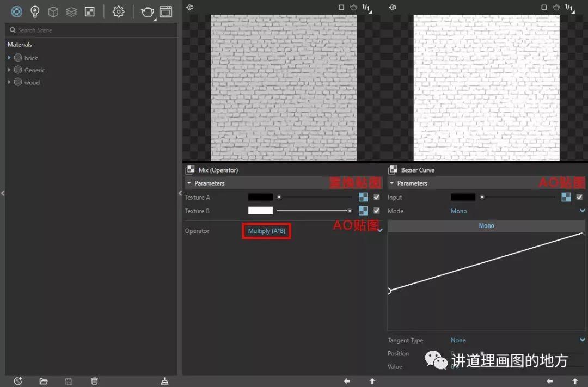588x387 pixels.
Task: Click the black Input color swatch
Action: 463,197
